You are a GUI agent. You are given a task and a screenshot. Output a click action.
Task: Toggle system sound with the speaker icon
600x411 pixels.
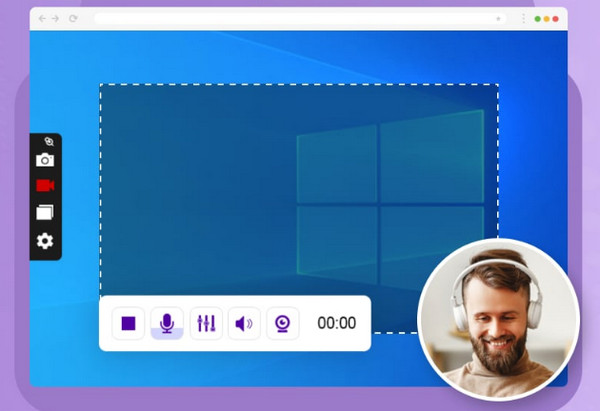tap(244, 323)
